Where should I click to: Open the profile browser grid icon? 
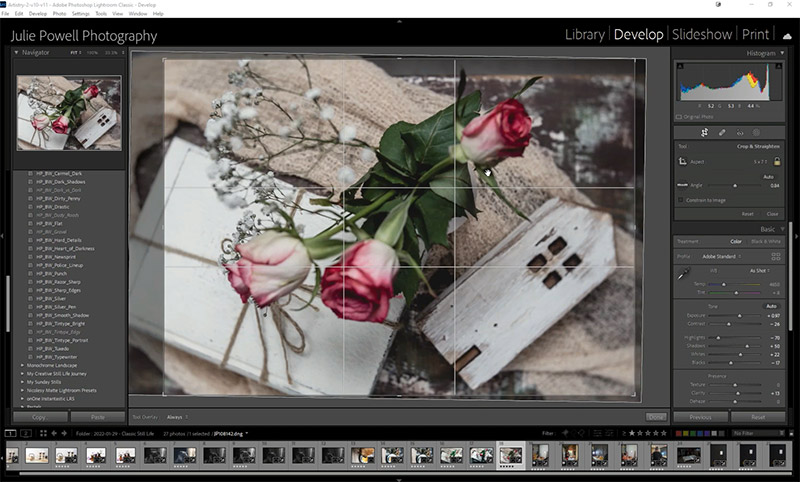776,257
